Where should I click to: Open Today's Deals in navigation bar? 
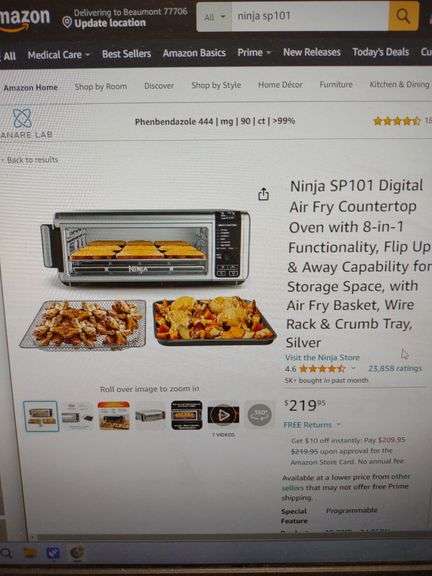[380, 52]
